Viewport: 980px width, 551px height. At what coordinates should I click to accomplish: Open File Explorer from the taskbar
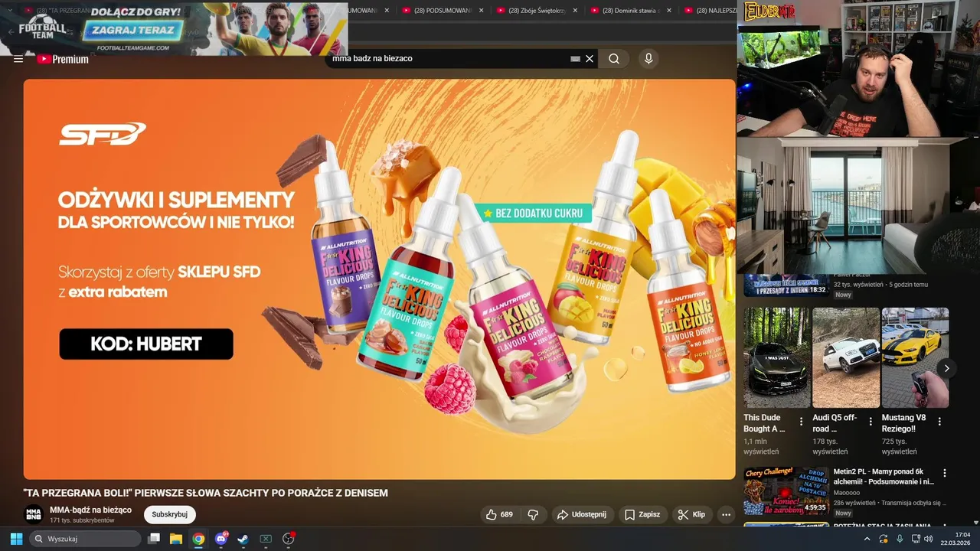[x=176, y=539]
